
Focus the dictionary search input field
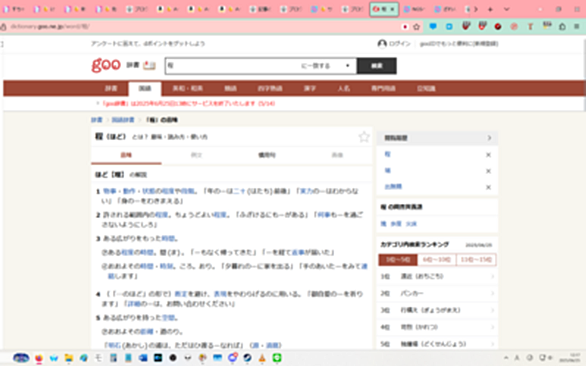(232, 66)
